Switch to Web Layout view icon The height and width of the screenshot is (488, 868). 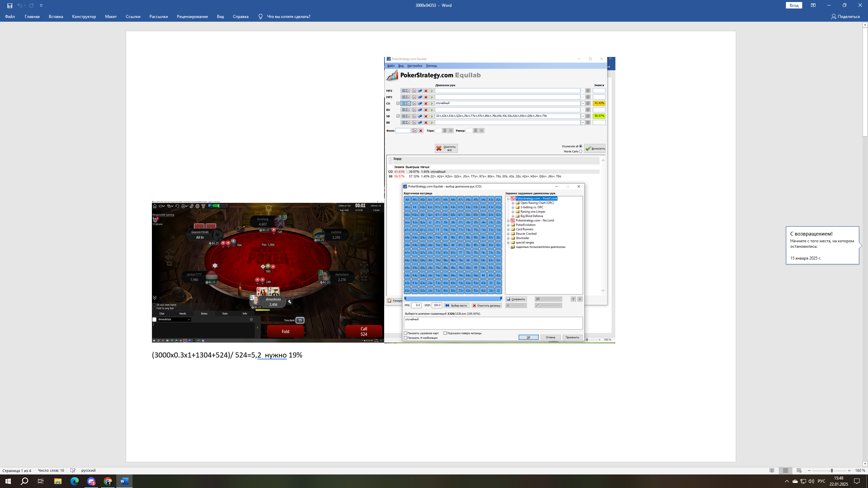pyautogui.click(x=799, y=470)
